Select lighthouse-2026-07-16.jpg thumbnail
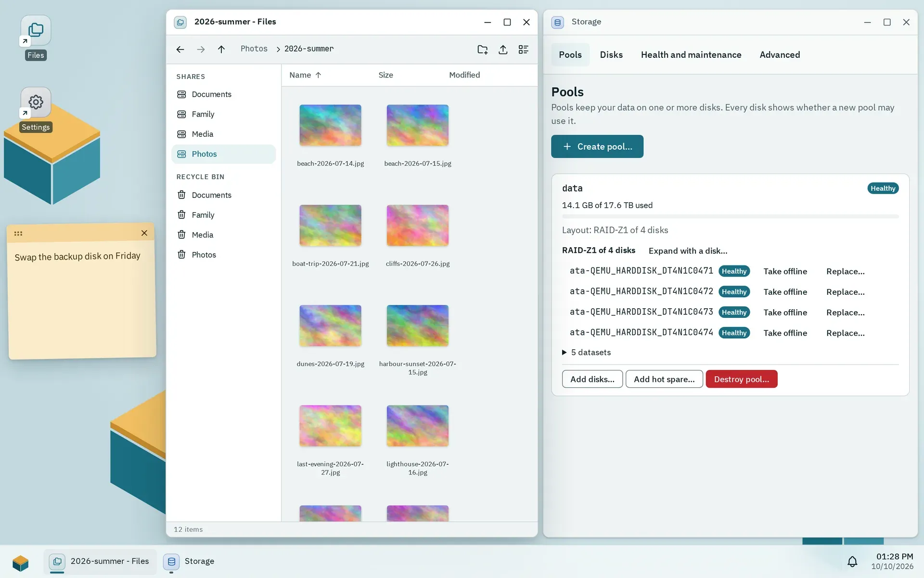 pos(417,426)
